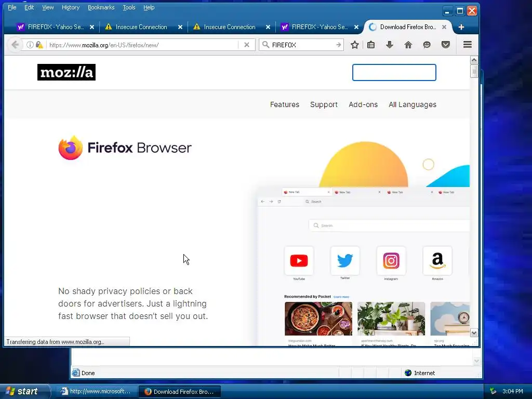
Task: Click Done status in IE window
Action: (88, 373)
